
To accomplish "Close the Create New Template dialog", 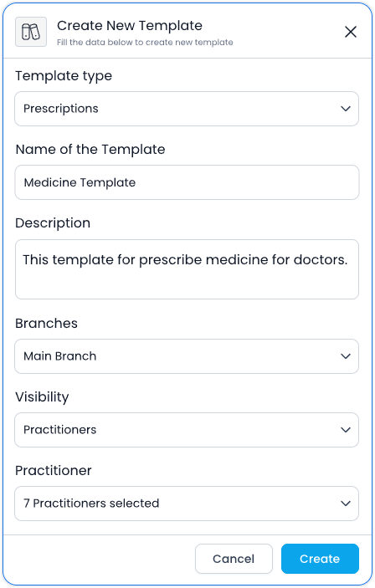I will coord(351,32).
